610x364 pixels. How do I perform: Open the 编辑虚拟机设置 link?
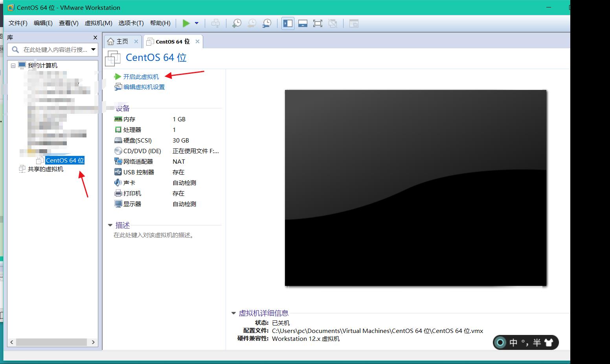pos(144,87)
